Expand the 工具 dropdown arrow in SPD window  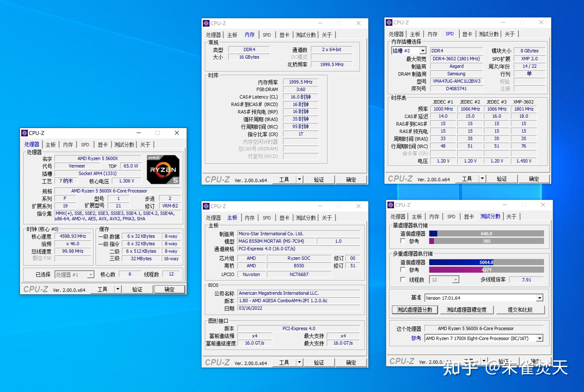482,179
